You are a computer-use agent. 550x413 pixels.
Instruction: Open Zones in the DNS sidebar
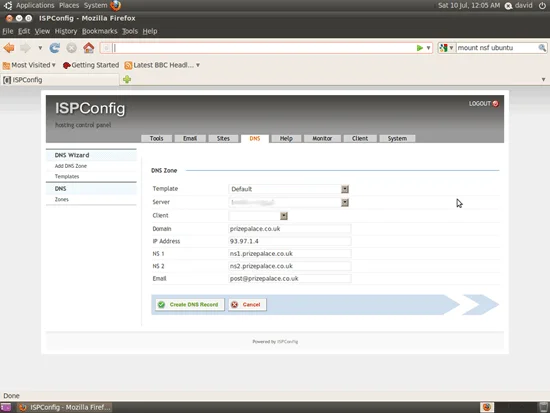click(x=61, y=199)
